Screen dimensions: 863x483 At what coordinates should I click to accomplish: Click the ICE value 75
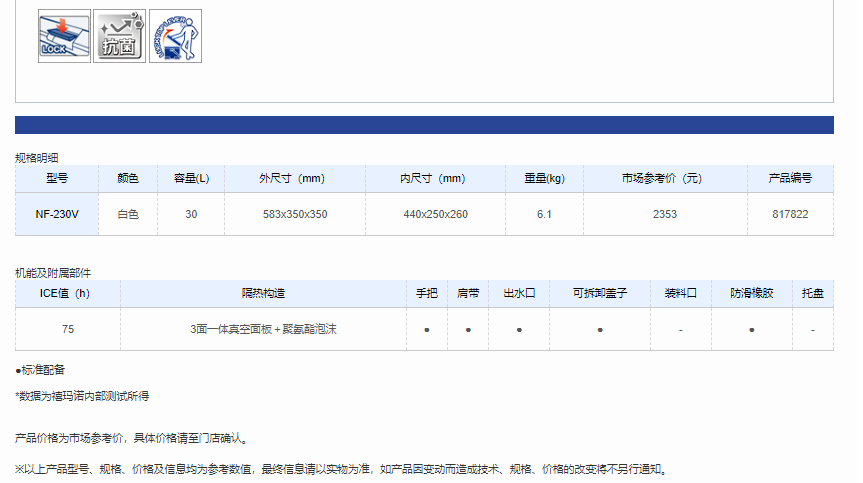click(x=68, y=329)
